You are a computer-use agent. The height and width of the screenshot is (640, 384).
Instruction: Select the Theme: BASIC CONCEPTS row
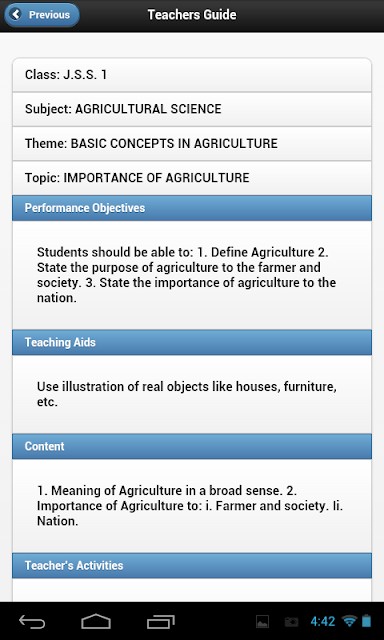192,144
